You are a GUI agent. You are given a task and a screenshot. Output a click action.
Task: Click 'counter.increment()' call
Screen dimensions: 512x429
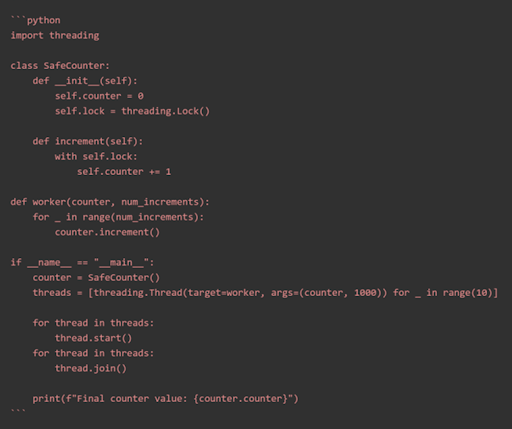[107, 232]
